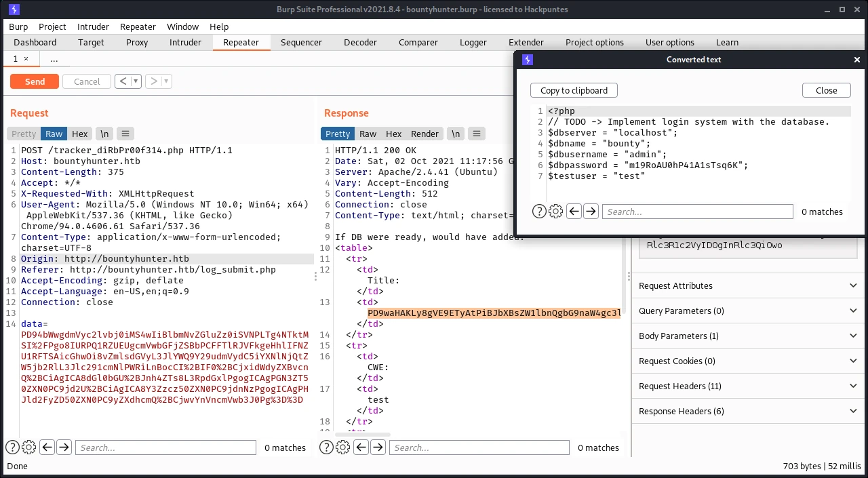868x478 pixels.
Task: Expand Request Headers (11) section
Action: 749,386
